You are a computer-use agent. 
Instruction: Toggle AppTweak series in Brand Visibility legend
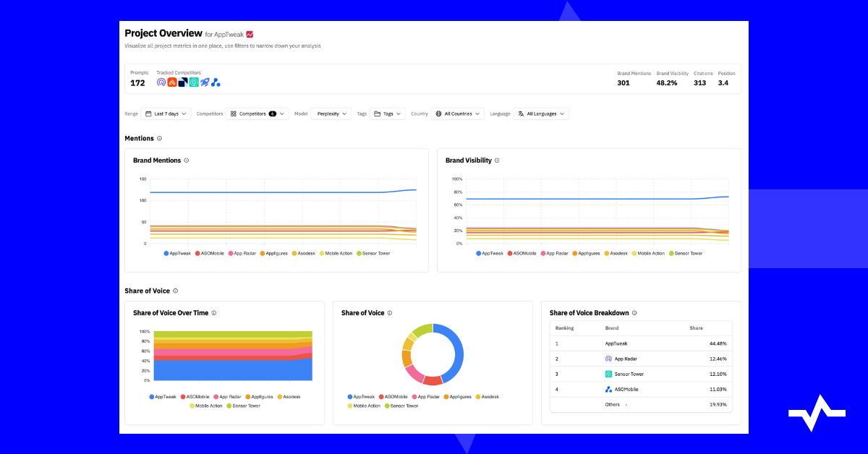coord(490,253)
